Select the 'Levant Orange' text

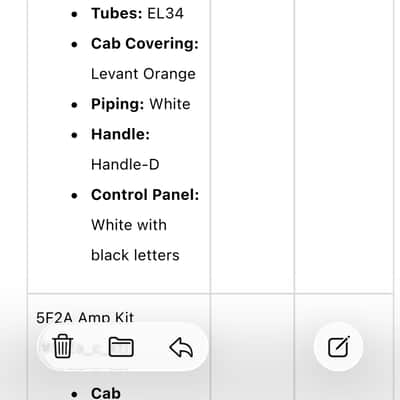[x=143, y=74]
